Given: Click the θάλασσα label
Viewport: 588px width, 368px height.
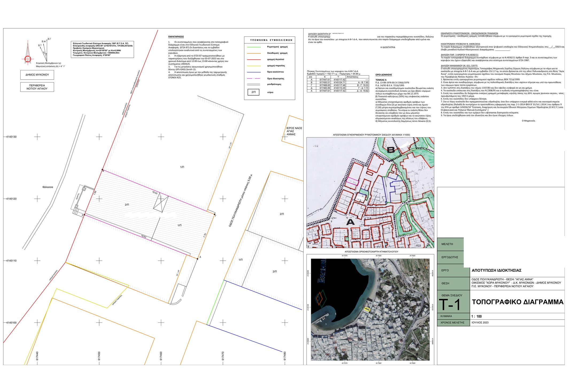Looking at the screenshot, I should [48, 187].
